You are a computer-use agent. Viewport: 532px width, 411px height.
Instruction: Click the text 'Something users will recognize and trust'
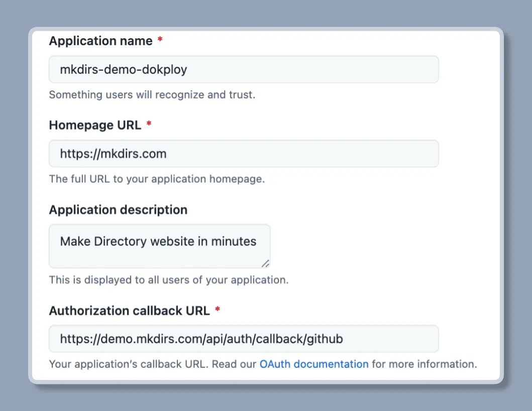pyautogui.click(x=152, y=94)
